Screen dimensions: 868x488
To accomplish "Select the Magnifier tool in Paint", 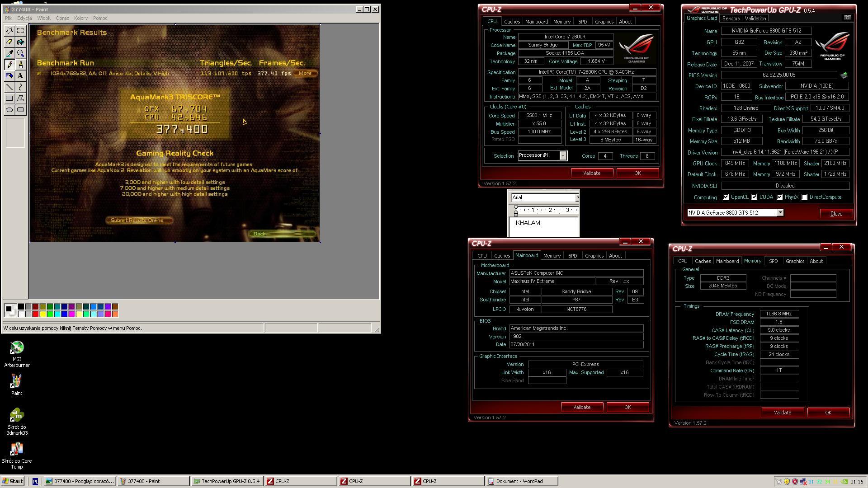I will [21, 53].
